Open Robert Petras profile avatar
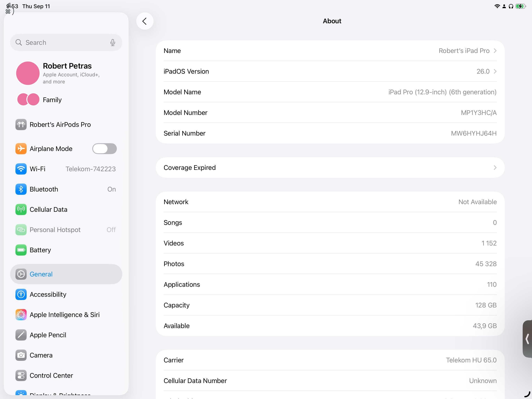 pyautogui.click(x=28, y=73)
